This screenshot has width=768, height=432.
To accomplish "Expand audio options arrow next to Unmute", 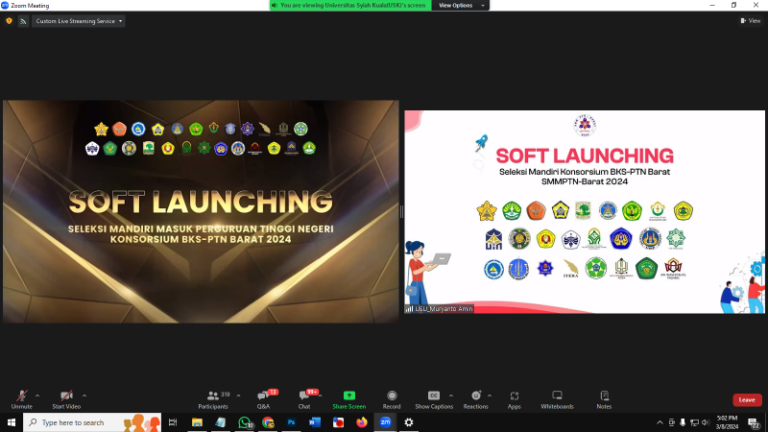I will 37,396.
